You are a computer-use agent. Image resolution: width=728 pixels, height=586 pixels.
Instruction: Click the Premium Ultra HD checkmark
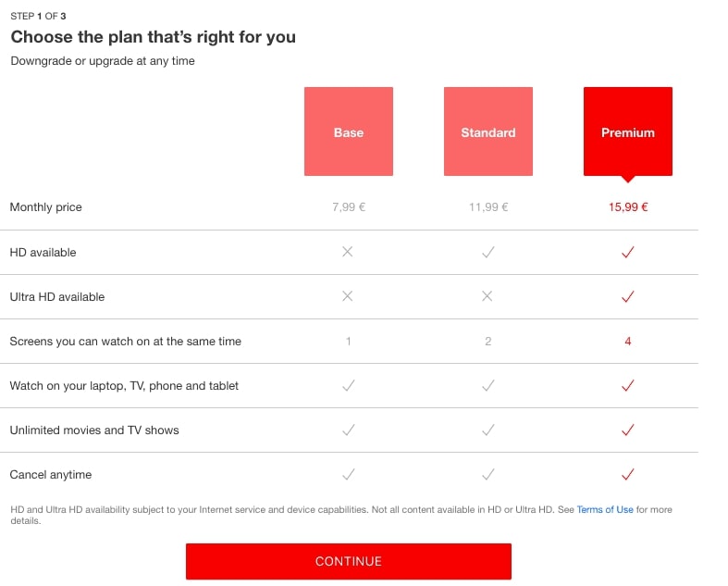pyautogui.click(x=628, y=297)
